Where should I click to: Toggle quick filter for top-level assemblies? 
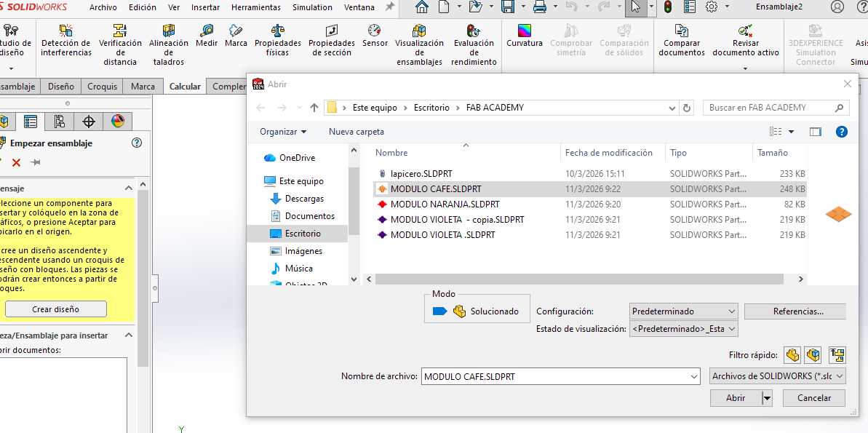point(837,354)
